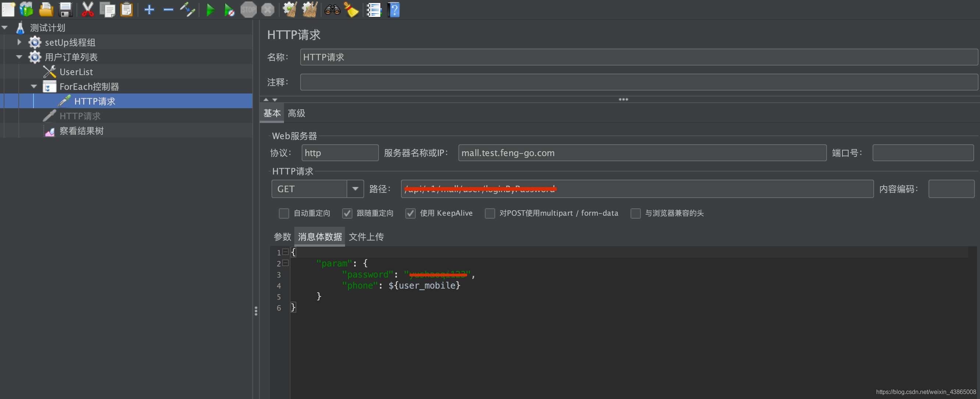
Task: Grab the vertical split pane divider handle
Action: (256, 311)
